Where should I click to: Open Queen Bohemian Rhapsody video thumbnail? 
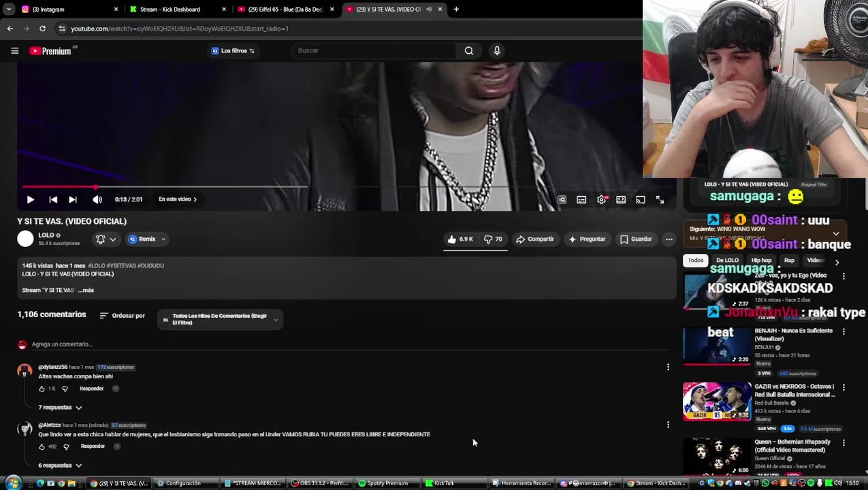click(x=717, y=457)
